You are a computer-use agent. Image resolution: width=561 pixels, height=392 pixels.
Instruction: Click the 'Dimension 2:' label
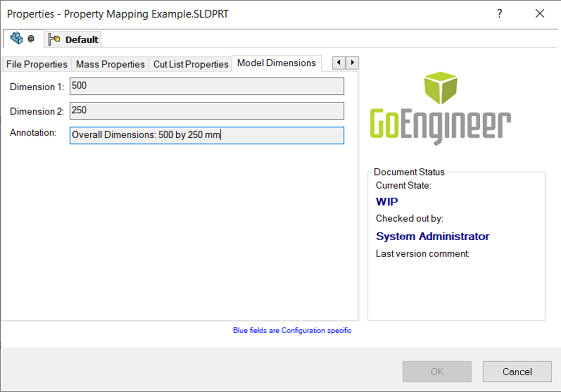coord(37,111)
